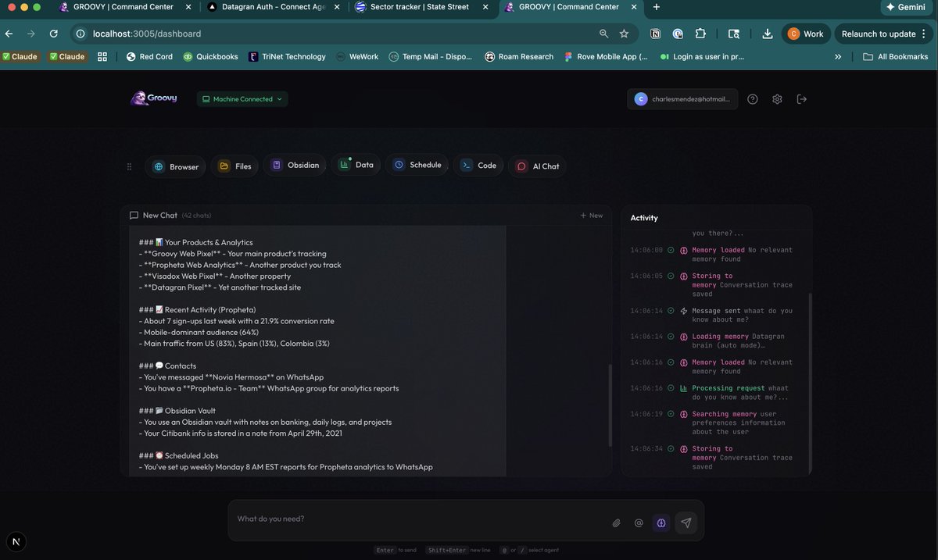Toggle the memory brain icon in input
The image size is (938, 560).
point(661,523)
